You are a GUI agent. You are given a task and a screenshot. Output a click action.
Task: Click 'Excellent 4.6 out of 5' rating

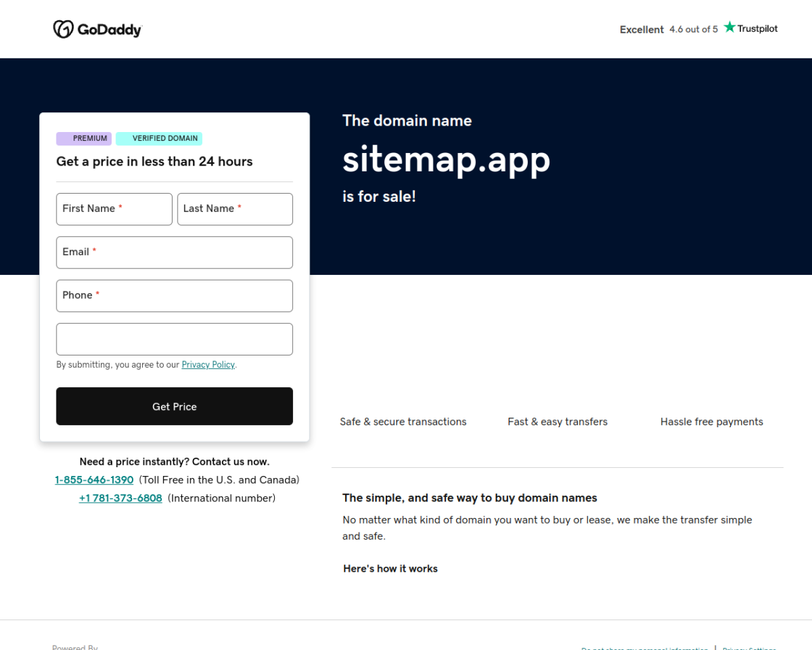[669, 29]
